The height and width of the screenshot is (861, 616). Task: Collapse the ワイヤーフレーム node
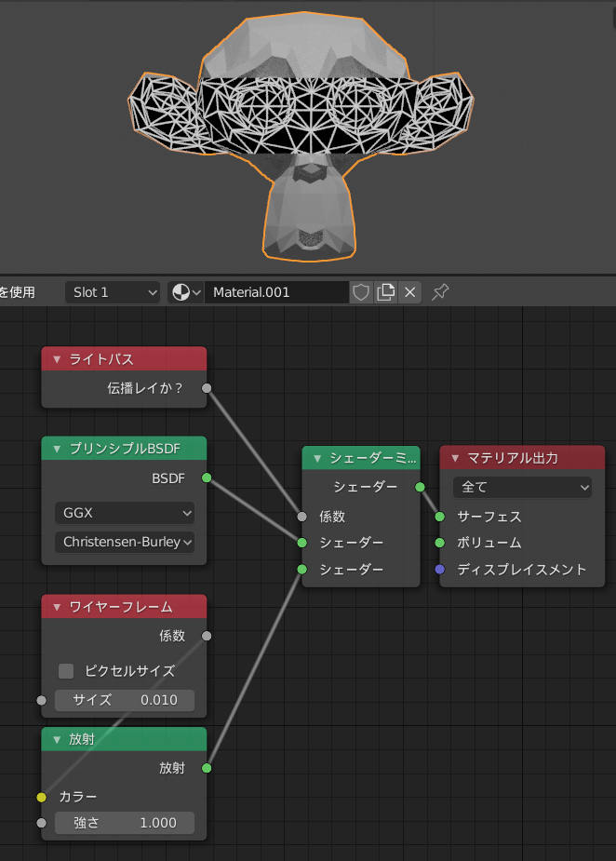[57, 607]
